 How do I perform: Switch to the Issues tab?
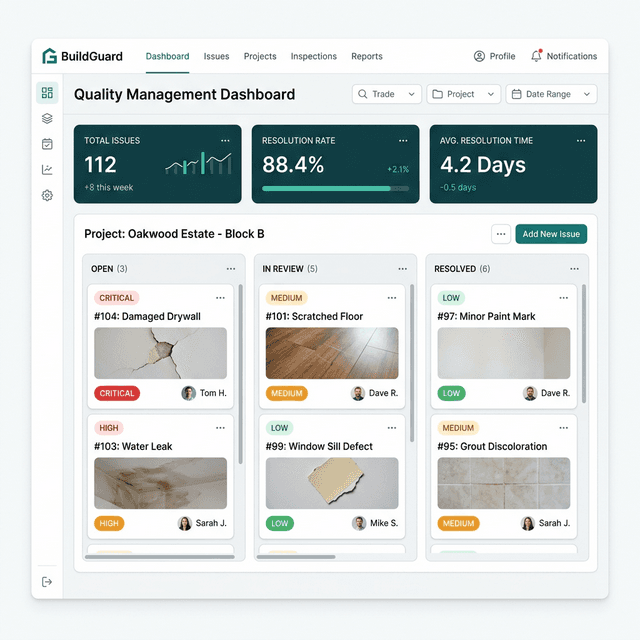216,56
